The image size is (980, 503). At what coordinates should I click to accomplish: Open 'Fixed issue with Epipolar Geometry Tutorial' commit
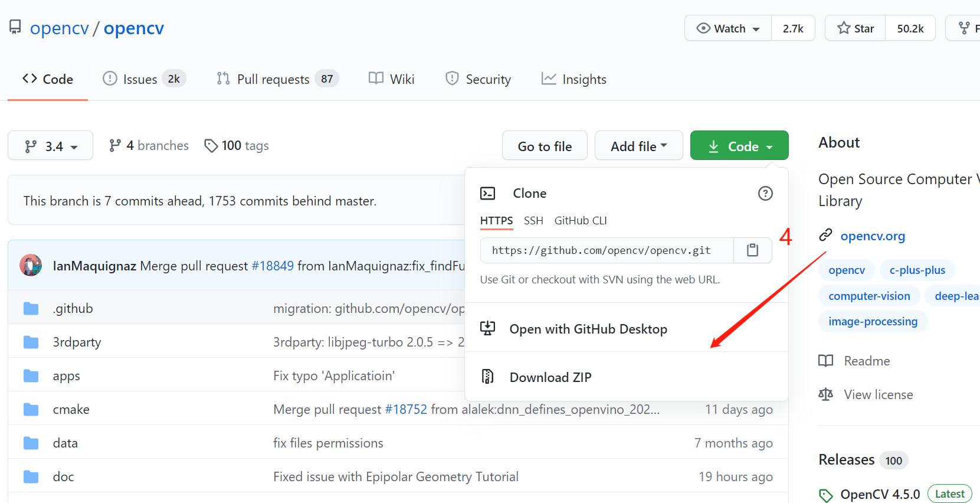pos(396,476)
